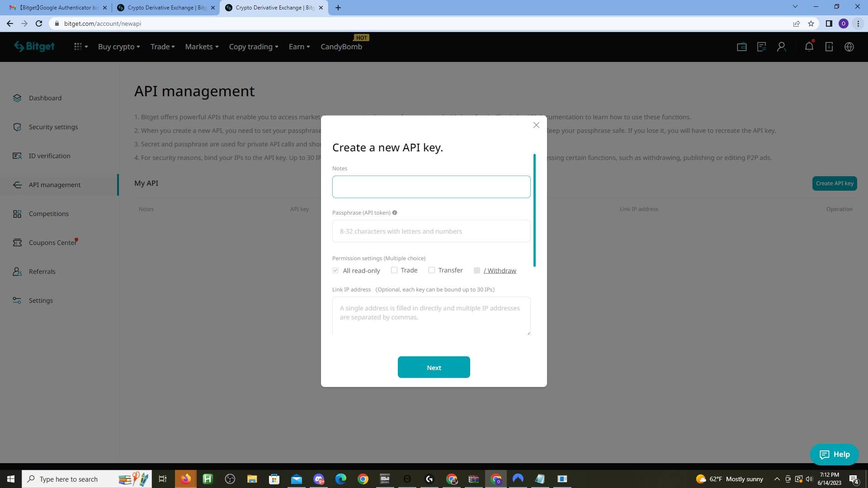Expand the Markets menu
This screenshot has height=488, width=868.
point(201,47)
